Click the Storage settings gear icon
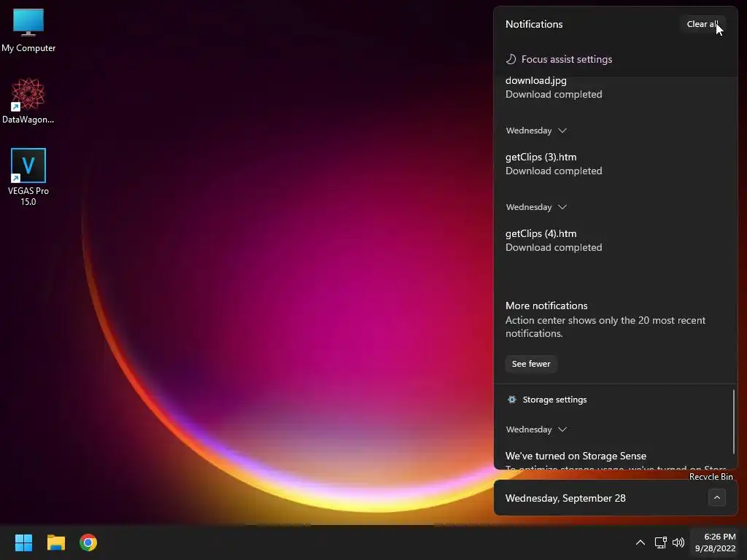 [x=511, y=400]
